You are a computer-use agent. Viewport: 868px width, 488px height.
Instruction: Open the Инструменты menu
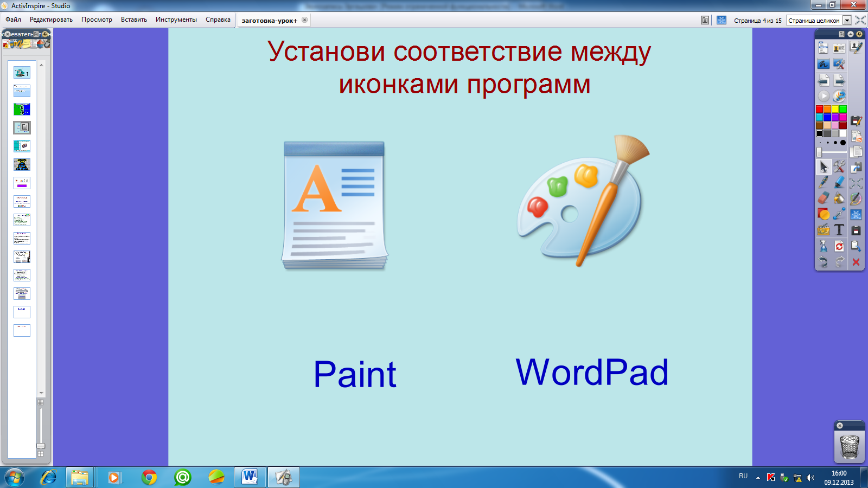[176, 20]
